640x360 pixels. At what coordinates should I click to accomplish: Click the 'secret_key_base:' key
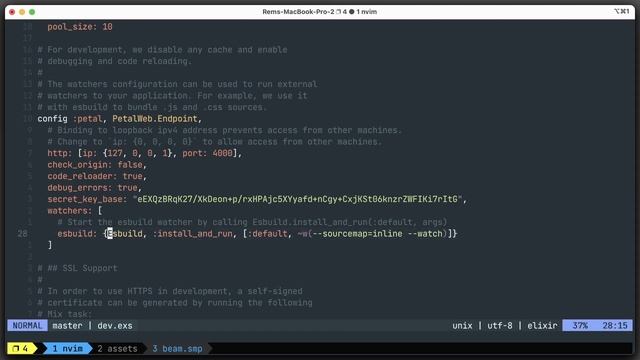(x=87, y=199)
